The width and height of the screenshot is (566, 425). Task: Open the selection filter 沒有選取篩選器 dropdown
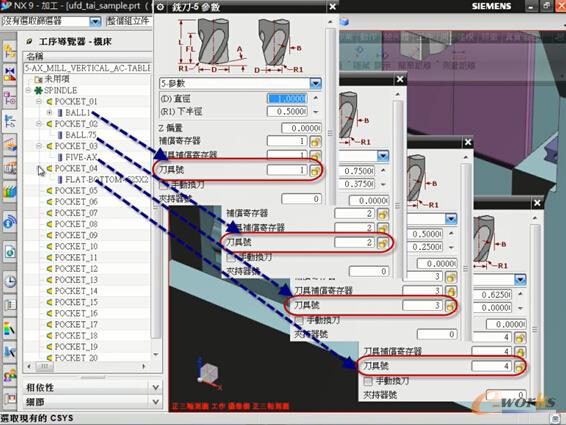coord(95,21)
